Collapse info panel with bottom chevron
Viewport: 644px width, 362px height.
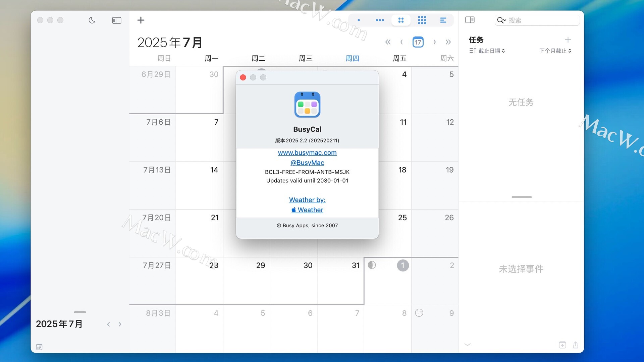pos(468,345)
